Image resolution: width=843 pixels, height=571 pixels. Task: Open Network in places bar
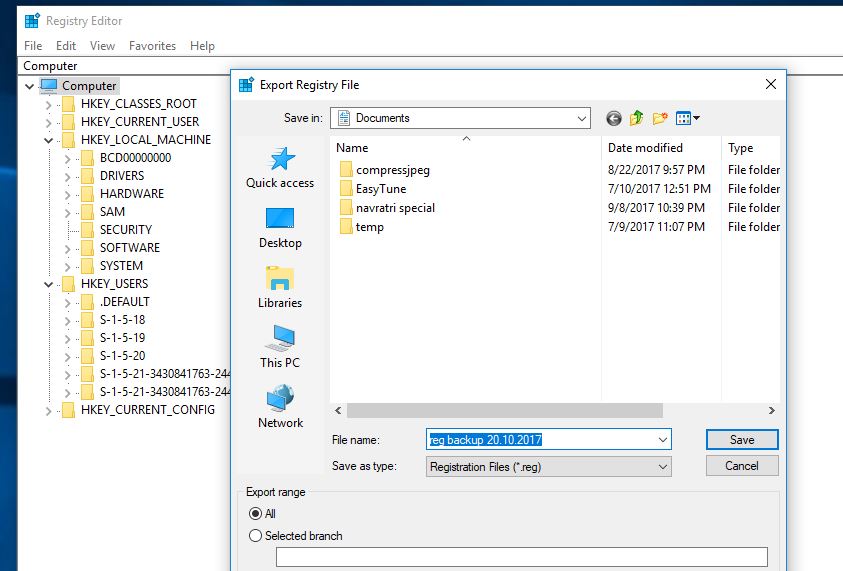[x=280, y=406]
